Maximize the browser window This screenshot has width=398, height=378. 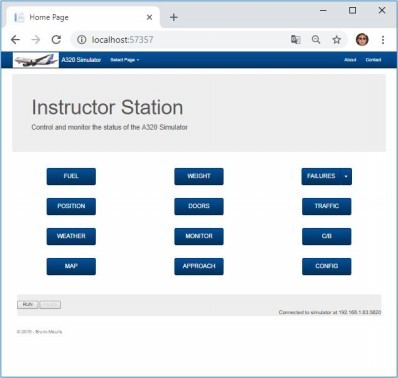(352, 10)
